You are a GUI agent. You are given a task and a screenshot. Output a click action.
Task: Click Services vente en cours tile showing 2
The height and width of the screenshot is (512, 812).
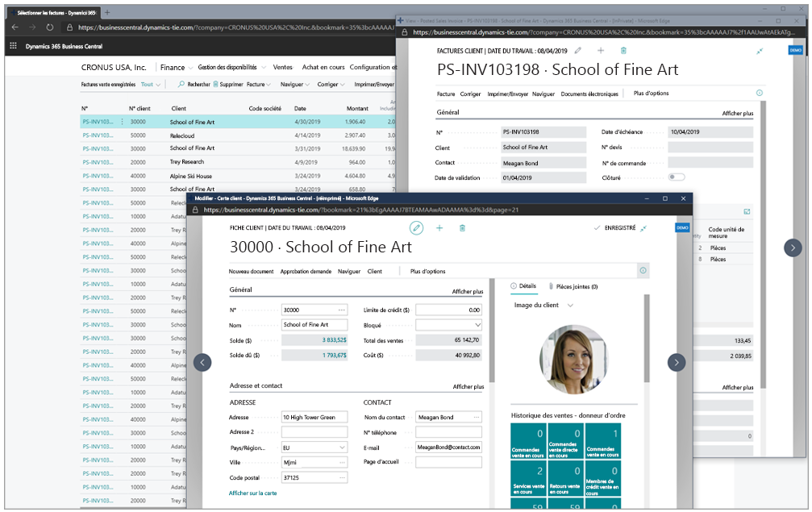coord(528,478)
